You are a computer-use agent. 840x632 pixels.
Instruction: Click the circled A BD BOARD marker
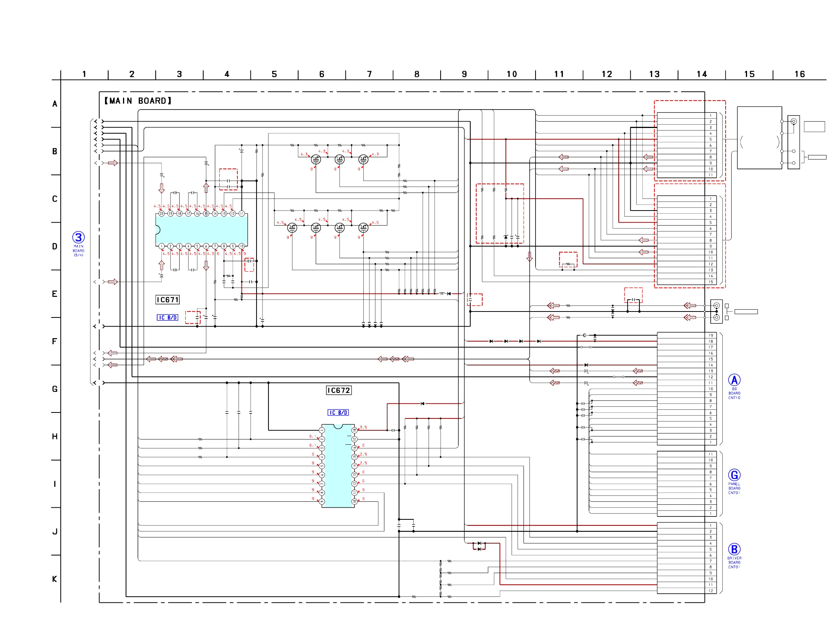[734, 380]
